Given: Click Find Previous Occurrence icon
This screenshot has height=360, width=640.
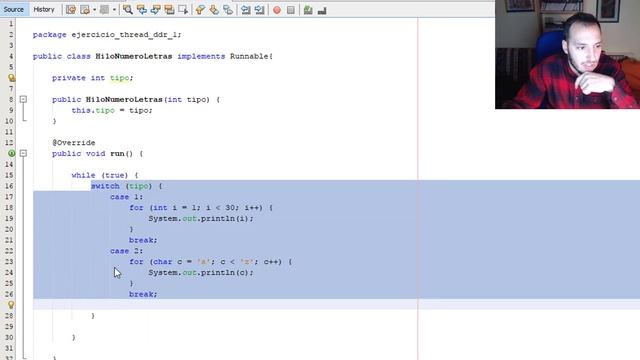Looking at the screenshot, I should [x=142, y=10].
